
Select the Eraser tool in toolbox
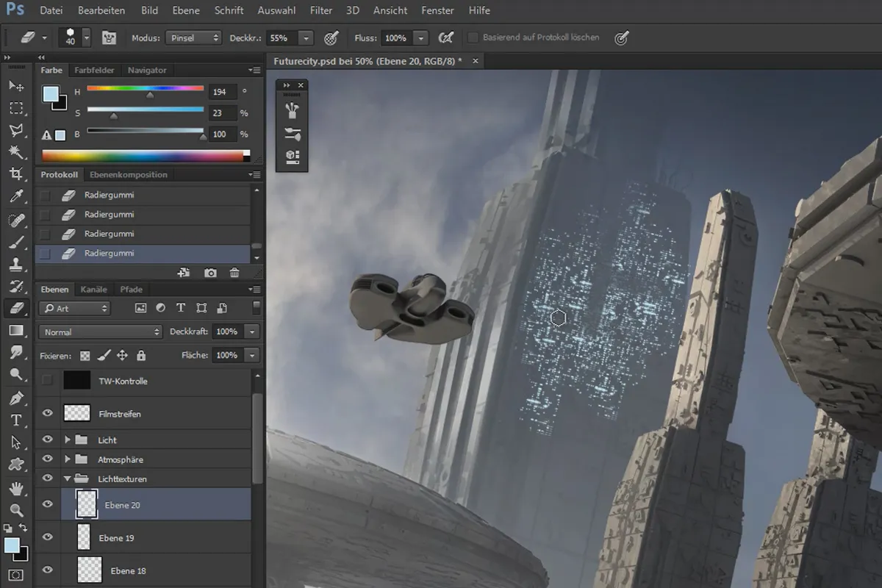15,309
